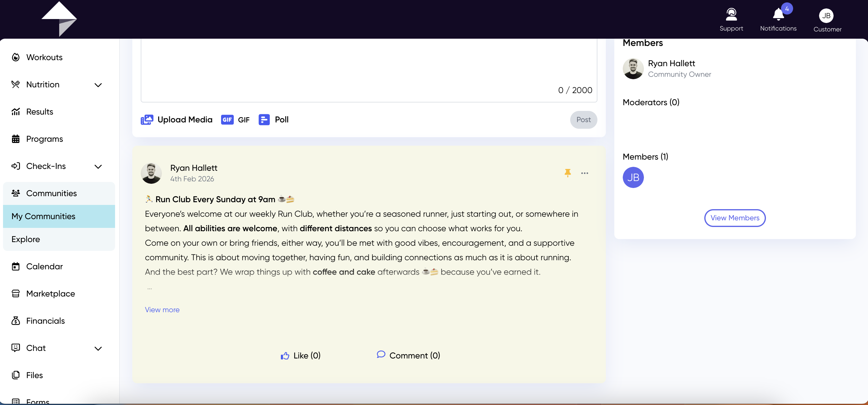The height and width of the screenshot is (405, 868).
Task: Click the Calendar sidebar icon
Action: tap(15, 266)
